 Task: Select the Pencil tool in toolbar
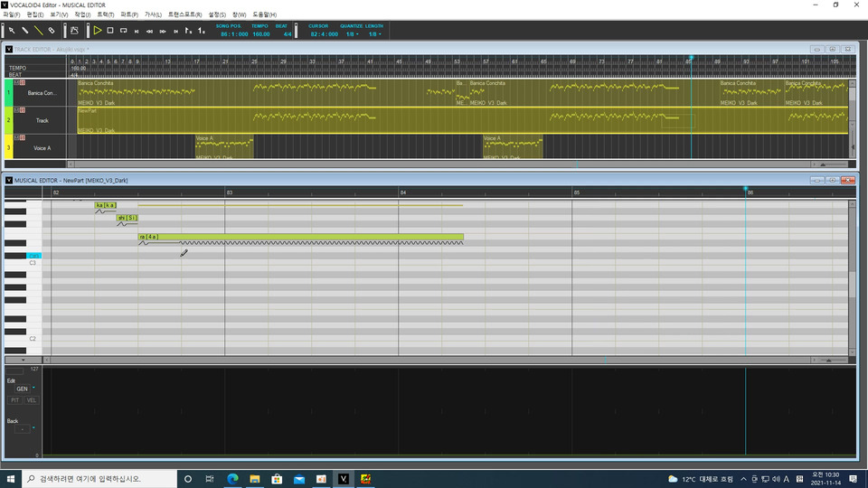[25, 31]
